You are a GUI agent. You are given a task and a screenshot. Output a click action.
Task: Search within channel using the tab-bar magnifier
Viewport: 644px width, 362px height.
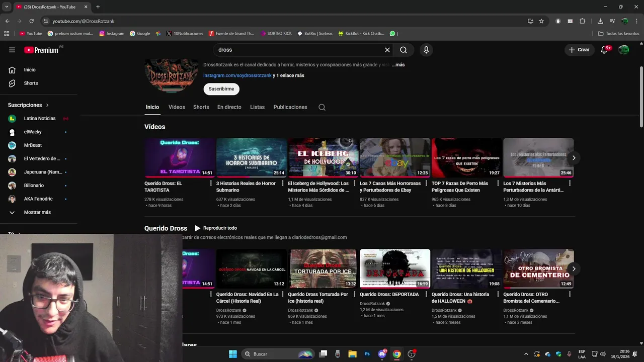[322, 107]
